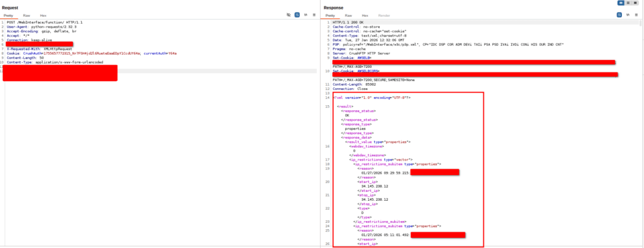Show non-printable characters (\n) in Request panel
This screenshot has width=644, height=248.
306,15
